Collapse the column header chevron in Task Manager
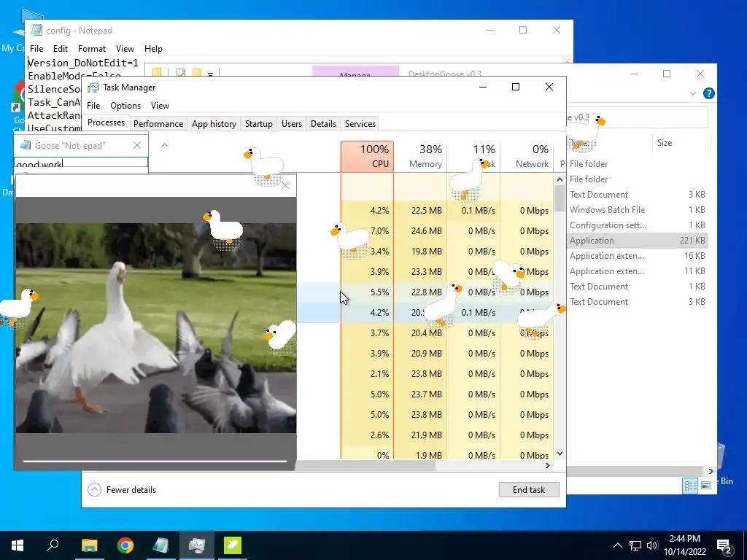This screenshot has height=560, width=747. pos(164,145)
